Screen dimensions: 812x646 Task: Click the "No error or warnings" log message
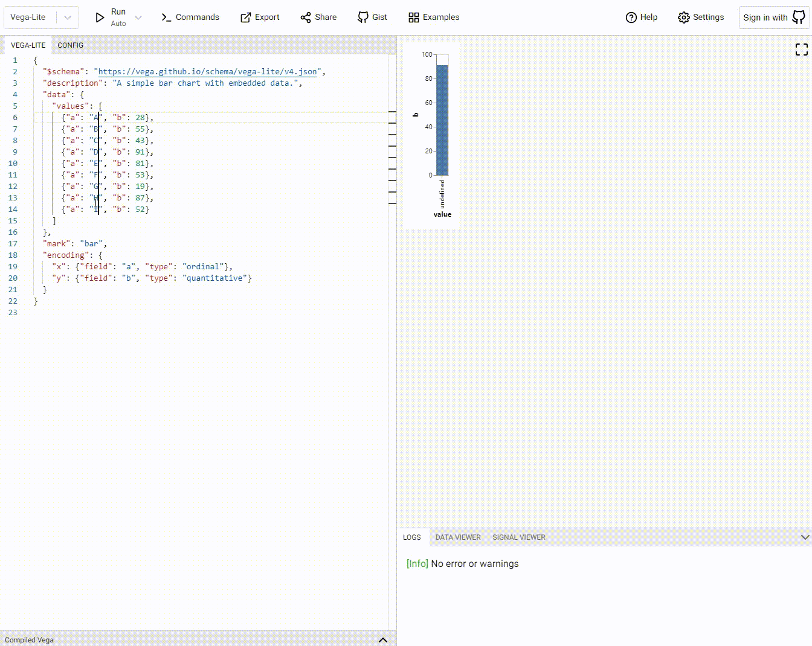pos(475,564)
